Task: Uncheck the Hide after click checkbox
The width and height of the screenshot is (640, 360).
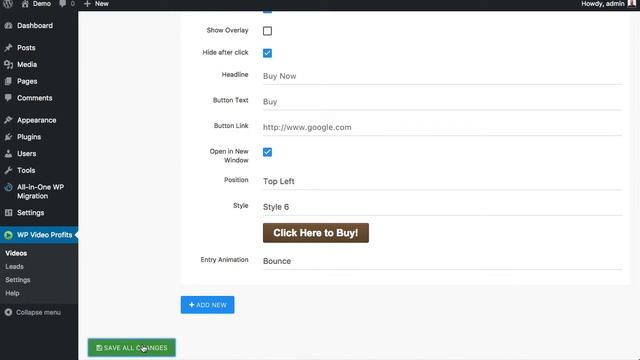Action: point(267,53)
